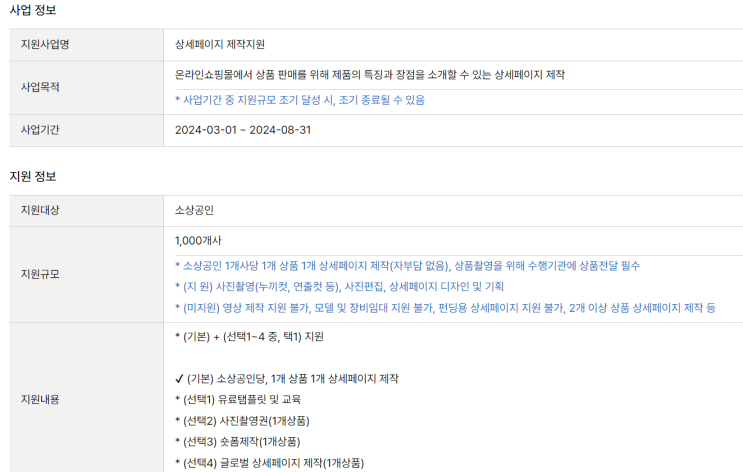Click the 사업목적 row label

(40, 87)
